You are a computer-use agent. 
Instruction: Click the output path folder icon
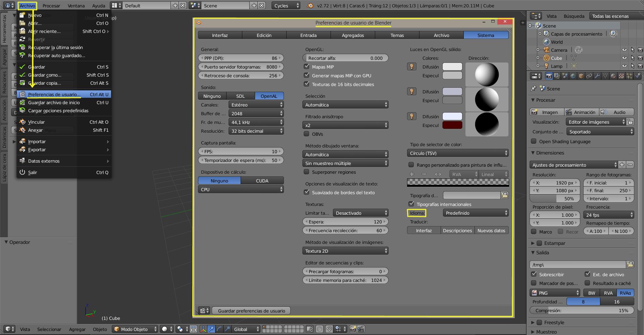[630, 264]
